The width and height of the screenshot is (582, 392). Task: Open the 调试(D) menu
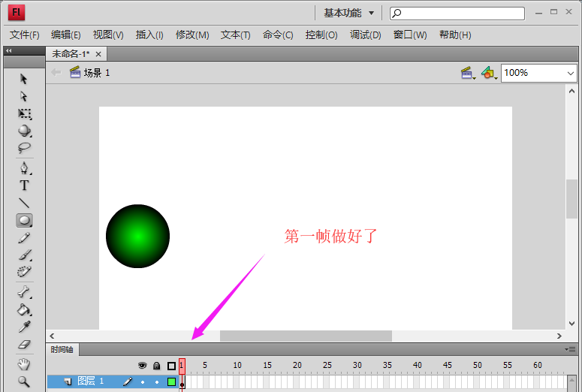365,35
